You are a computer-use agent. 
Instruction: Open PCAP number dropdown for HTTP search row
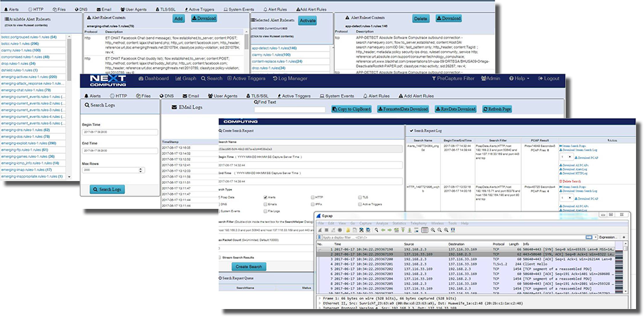[x=567, y=198]
